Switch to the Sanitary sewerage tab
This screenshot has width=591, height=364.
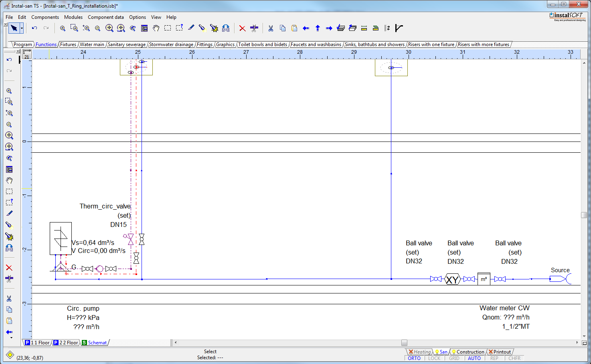127,44
